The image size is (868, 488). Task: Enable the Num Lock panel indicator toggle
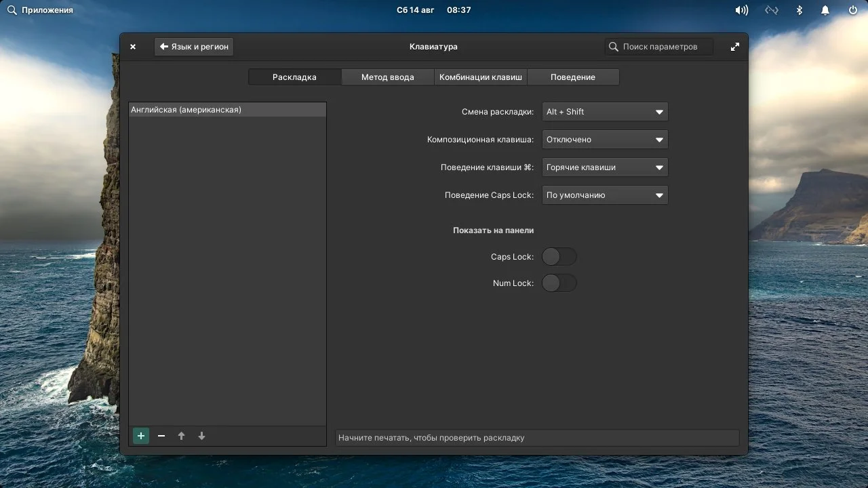point(559,283)
